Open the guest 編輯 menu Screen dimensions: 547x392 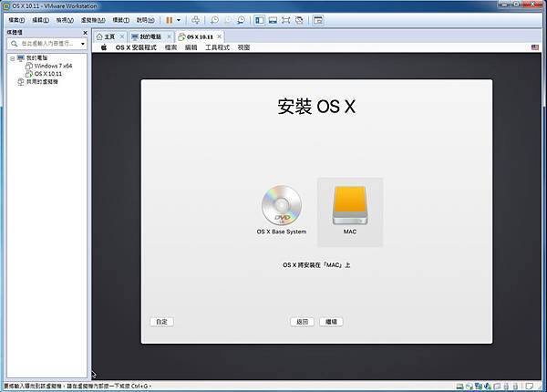[191, 47]
